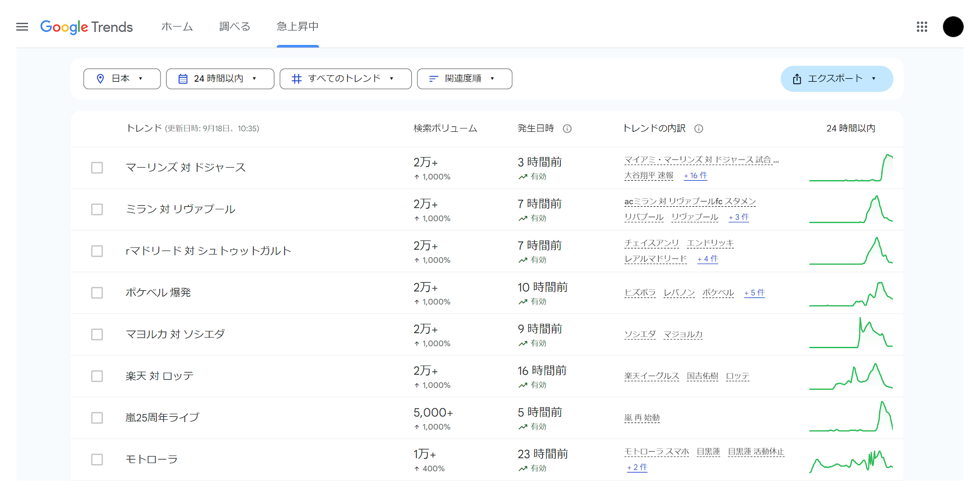Go to the ホーム tab
980x497 pixels.
point(177,27)
